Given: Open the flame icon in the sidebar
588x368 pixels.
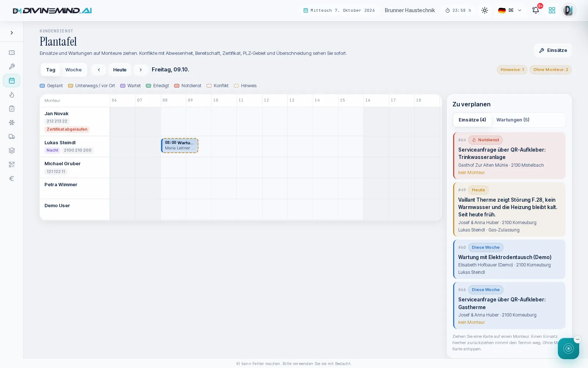Looking at the screenshot, I should click(x=12, y=95).
